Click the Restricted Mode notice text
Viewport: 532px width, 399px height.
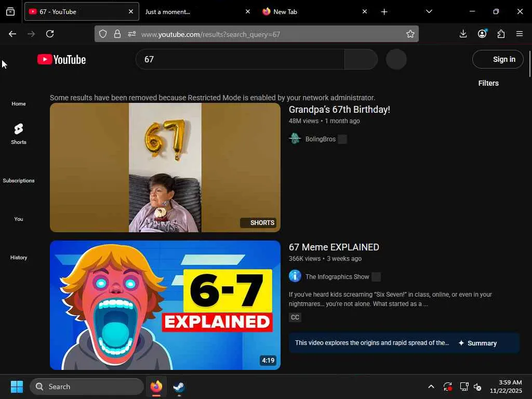(212, 98)
